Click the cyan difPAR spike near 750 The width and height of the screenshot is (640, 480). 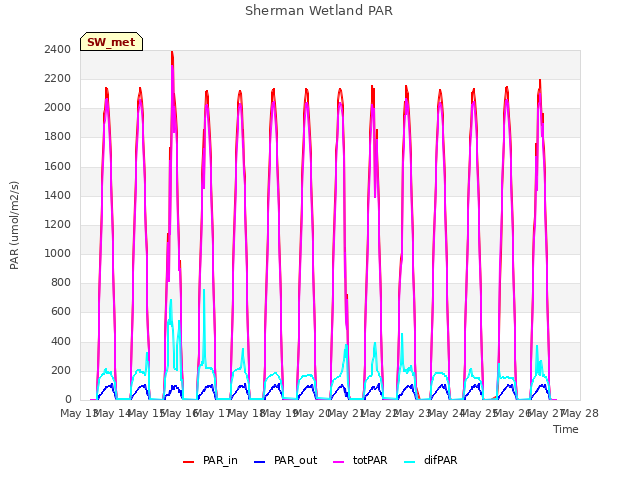click(204, 291)
